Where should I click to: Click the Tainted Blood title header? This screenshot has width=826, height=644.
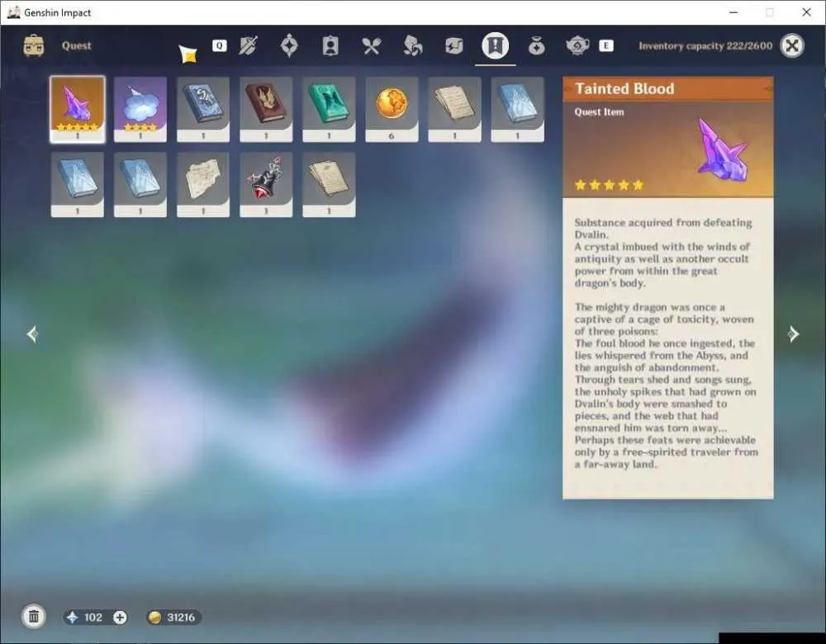[624, 88]
